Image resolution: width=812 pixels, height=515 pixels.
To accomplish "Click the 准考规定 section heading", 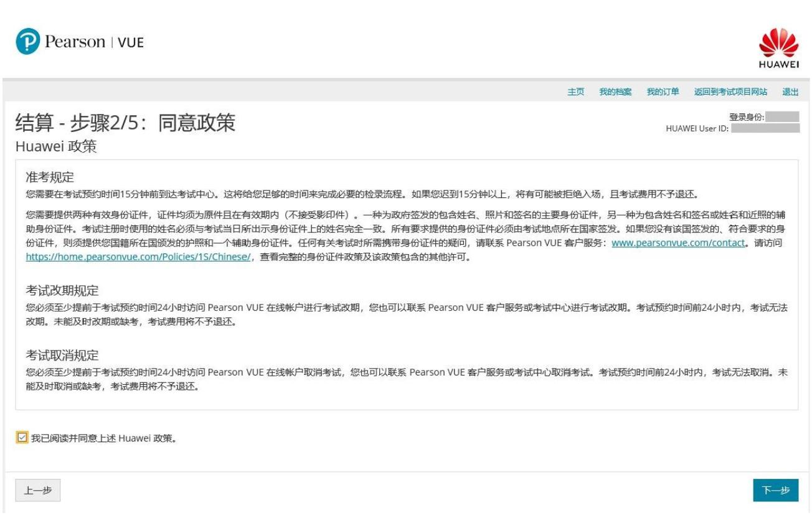I will click(x=50, y=177).
